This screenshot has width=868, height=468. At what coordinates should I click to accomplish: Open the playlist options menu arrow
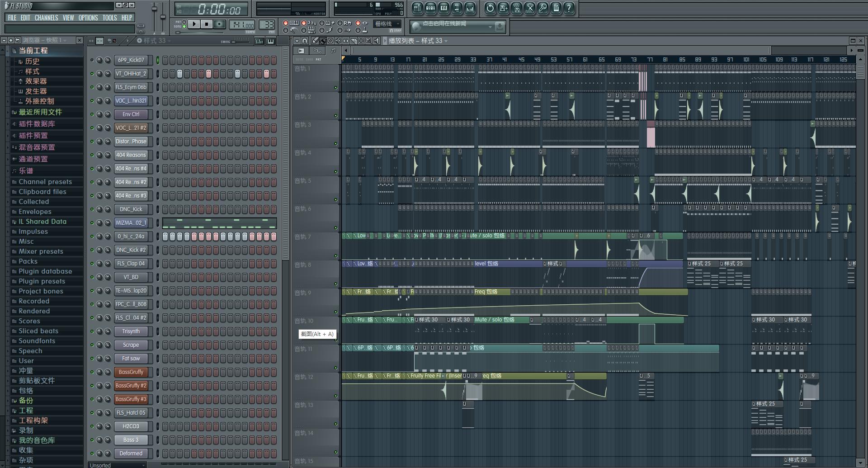297,41
